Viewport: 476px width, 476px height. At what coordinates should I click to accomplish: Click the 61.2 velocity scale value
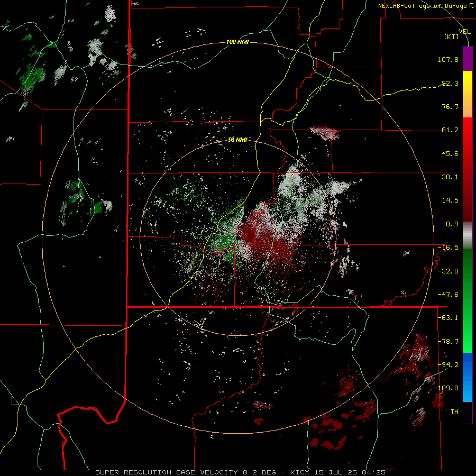[450, 130]
